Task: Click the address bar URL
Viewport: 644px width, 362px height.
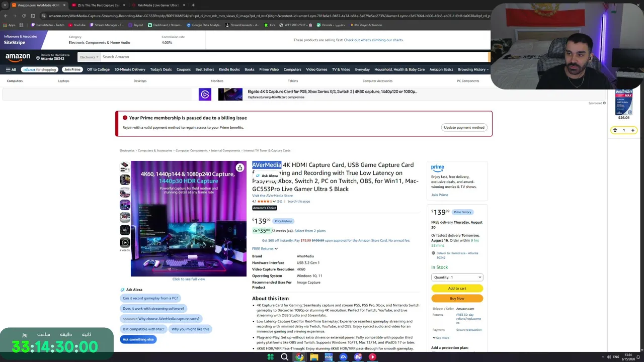Action: coord(267,16)
